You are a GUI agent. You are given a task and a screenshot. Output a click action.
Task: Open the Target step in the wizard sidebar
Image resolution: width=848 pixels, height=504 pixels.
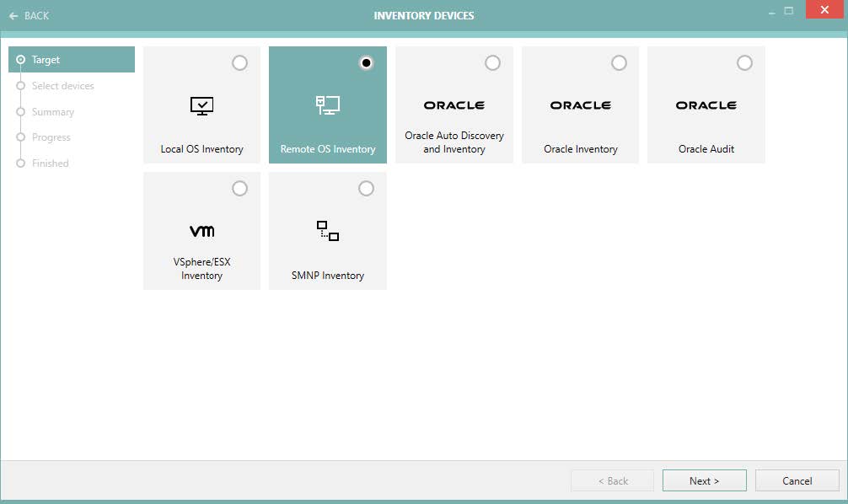coord(72,60)
